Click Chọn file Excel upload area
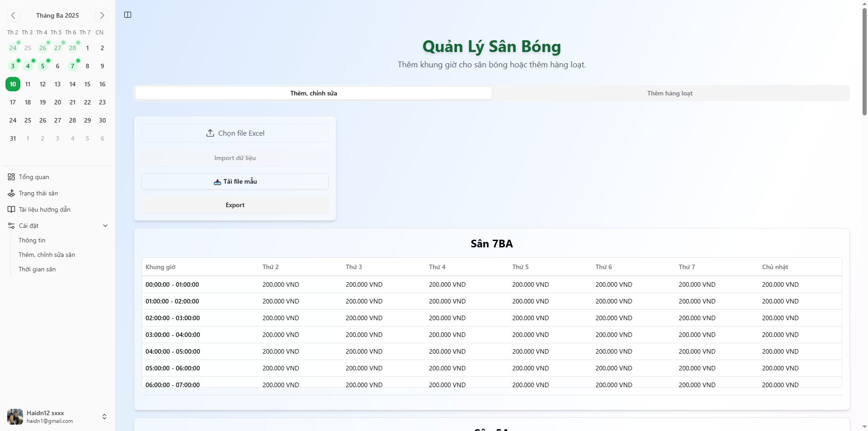868x431 pixels. (235, 133)
